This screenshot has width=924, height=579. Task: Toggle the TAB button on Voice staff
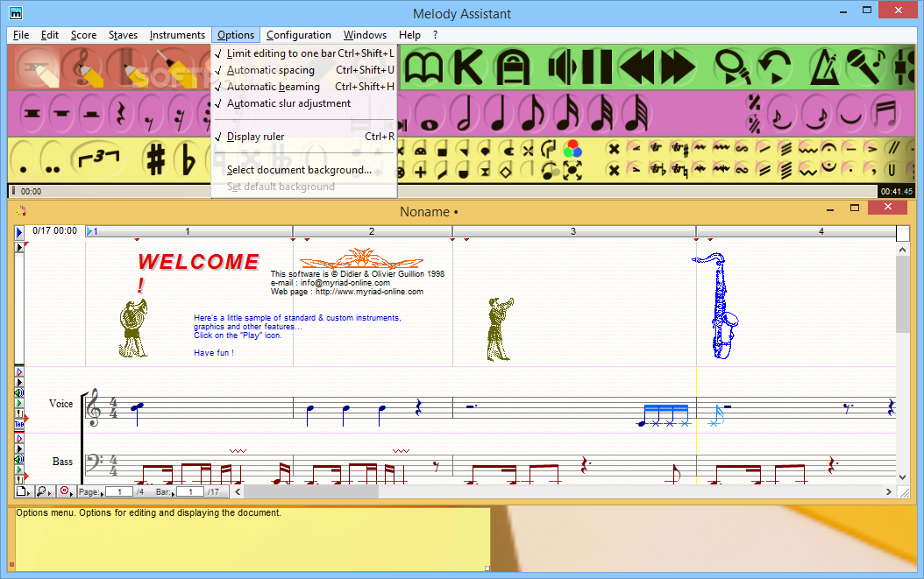point(19,423)
